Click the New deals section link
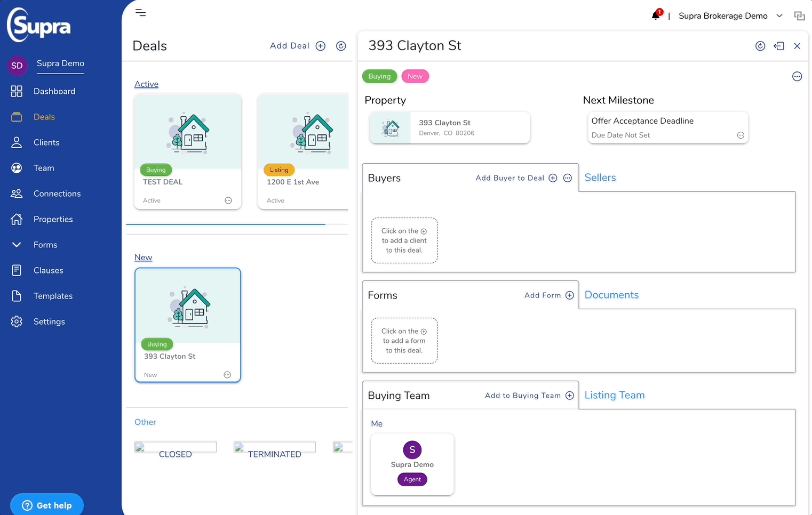This screenshot has width=812, height=515. tap(143, 257)
